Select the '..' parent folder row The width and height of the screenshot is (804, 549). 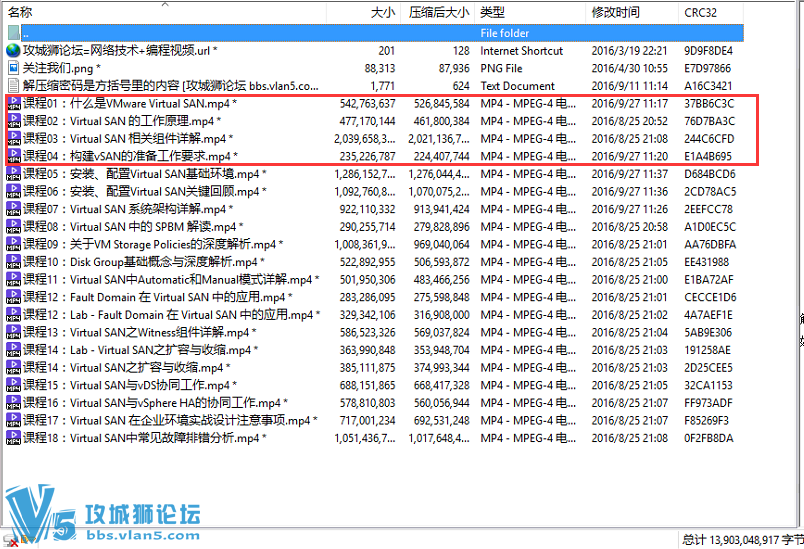(382, 33)
